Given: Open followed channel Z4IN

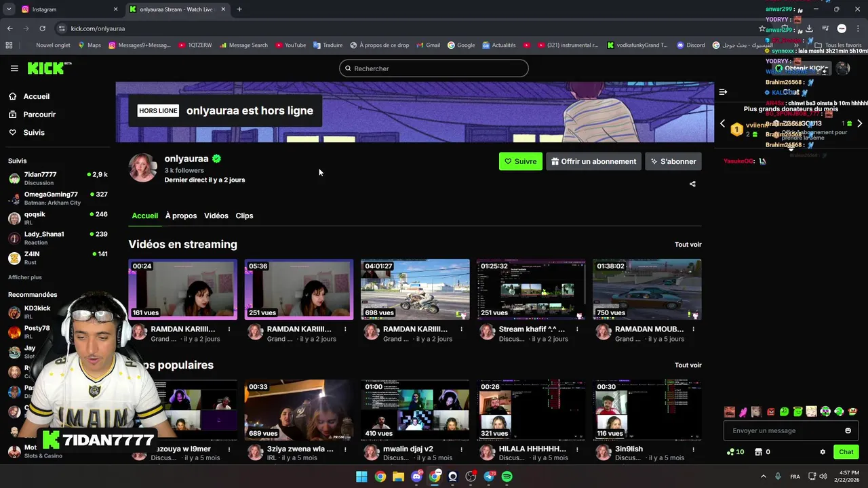Looking at the screenshot, I should tap(58, 258).
